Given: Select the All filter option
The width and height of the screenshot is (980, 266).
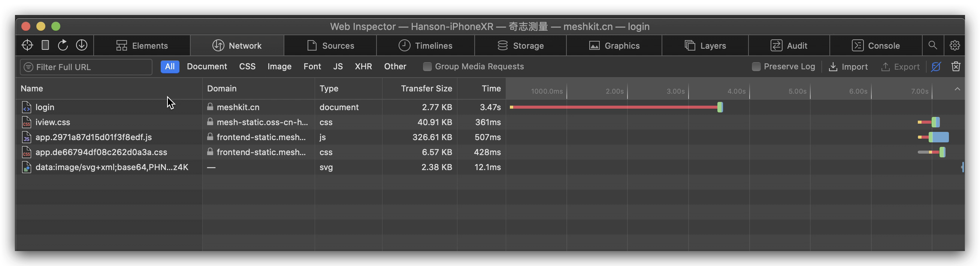Looking at the screenshot, I should click(170, 67).
